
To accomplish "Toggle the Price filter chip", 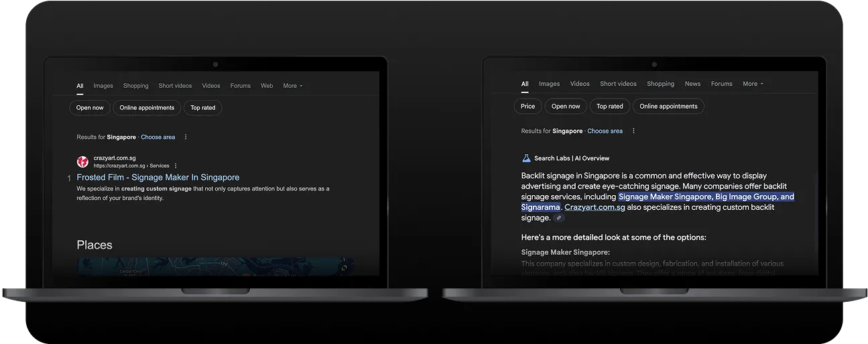I will 528,106.
